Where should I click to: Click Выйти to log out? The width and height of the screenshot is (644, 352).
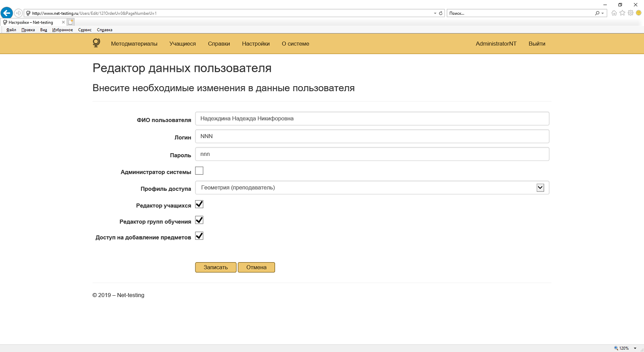click(537, 44)
